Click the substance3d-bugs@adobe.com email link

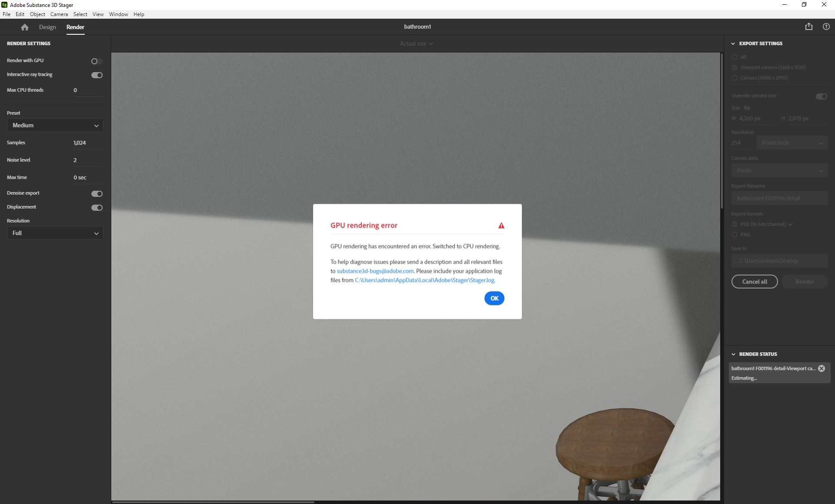tap(374, 271)
